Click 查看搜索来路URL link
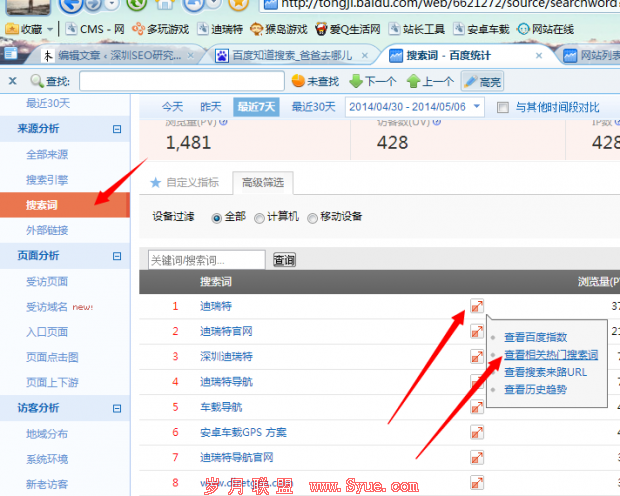 coord(546,372)
